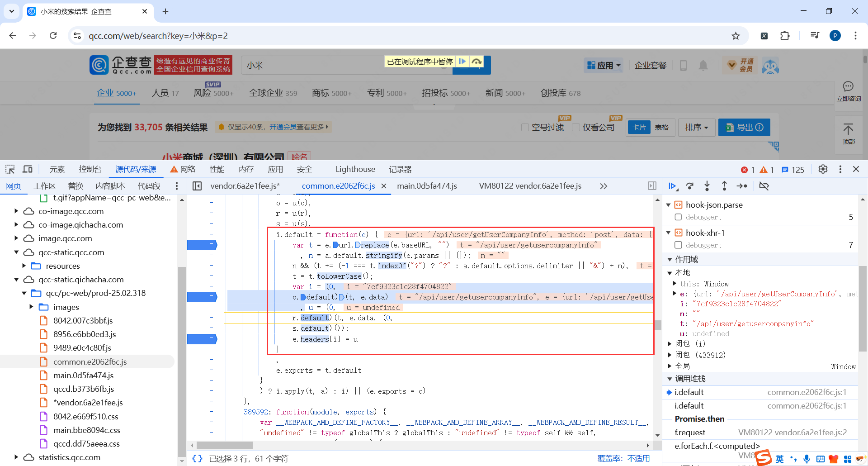Reload the qcc.com page
Screen dimensions: 868x466
click(53, 36)
